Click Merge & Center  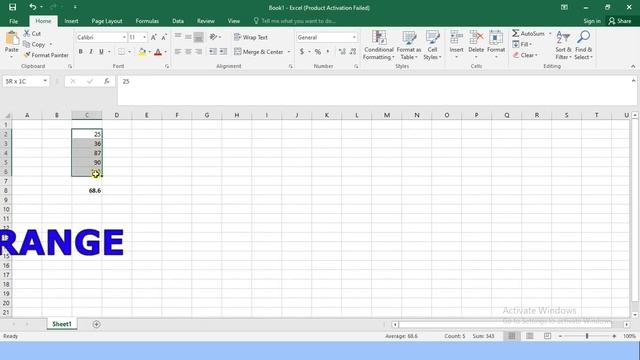(259, 52)
